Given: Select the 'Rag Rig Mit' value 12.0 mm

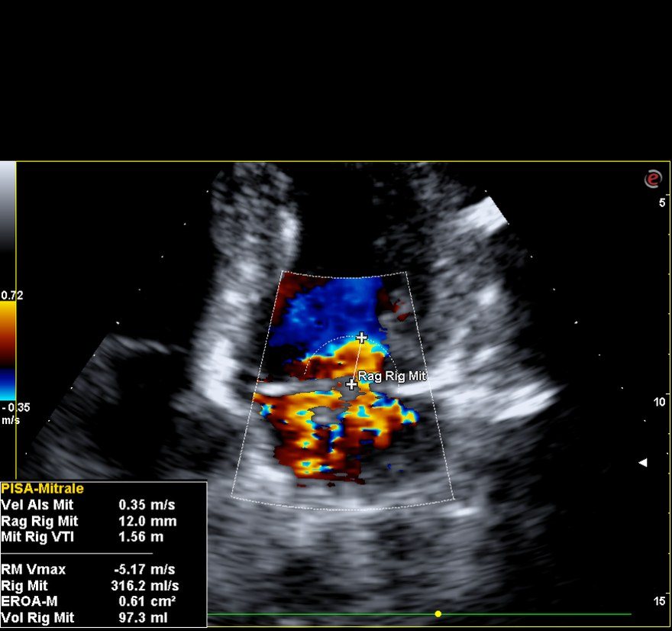Looking at the screenshot, I should pyautogui.click(x=147, y=521).
